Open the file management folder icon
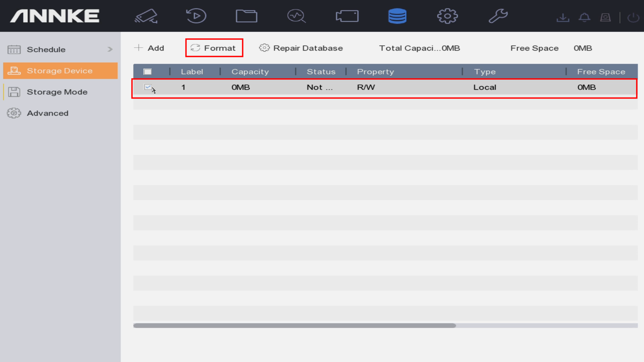Image resolution: width=644 pixels, height=362 pixels. coord(247,16)
